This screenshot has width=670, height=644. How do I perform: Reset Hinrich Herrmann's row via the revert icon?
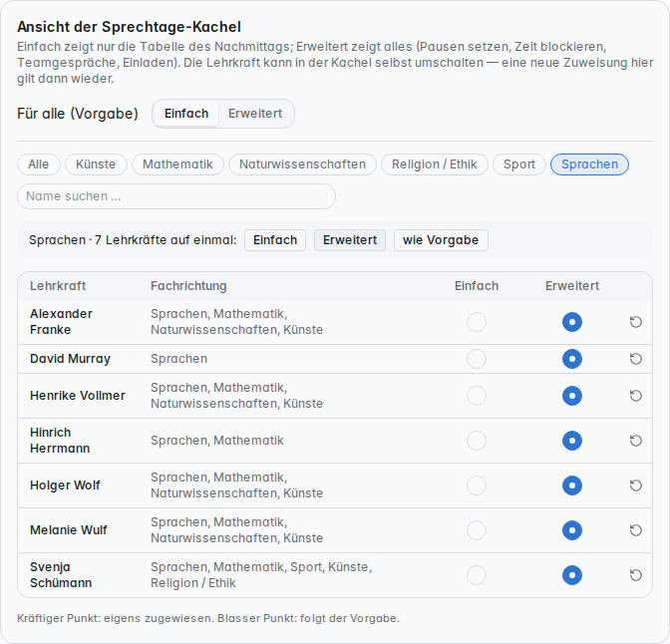point(636,441)
